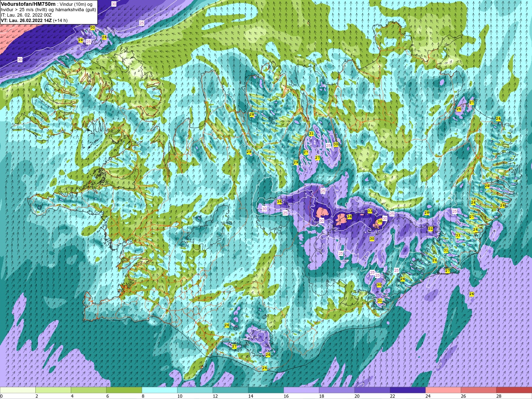Pick the lavender 16–18 m/s legend swatch
Image resolution: width=532 pixels, height=399 pixels.
tap(301, 390)
